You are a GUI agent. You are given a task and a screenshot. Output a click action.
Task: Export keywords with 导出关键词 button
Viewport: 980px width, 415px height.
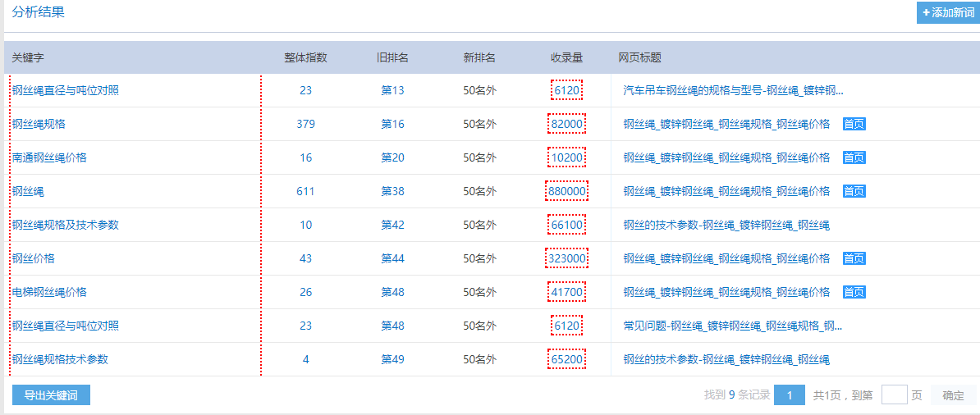pyautogui.click(x=51, y=395)
